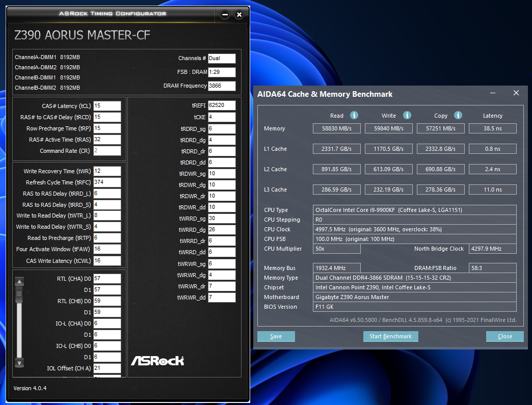The image size is (532, 405).
Task: Click the North Bridge Clock value 4297.9 MHz
Action: (x=493, y=249)
